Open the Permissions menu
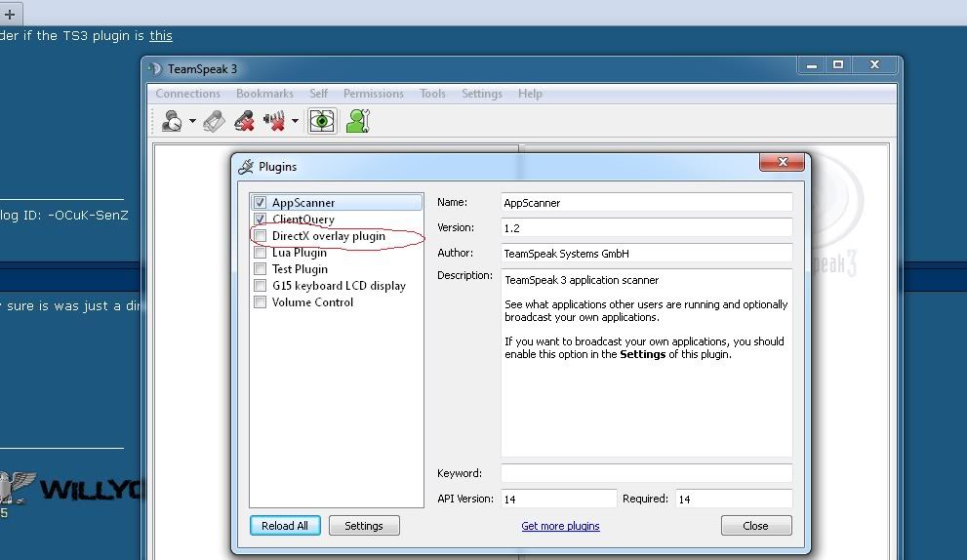This screenshot has height=560, width=967. coord(373,94)
